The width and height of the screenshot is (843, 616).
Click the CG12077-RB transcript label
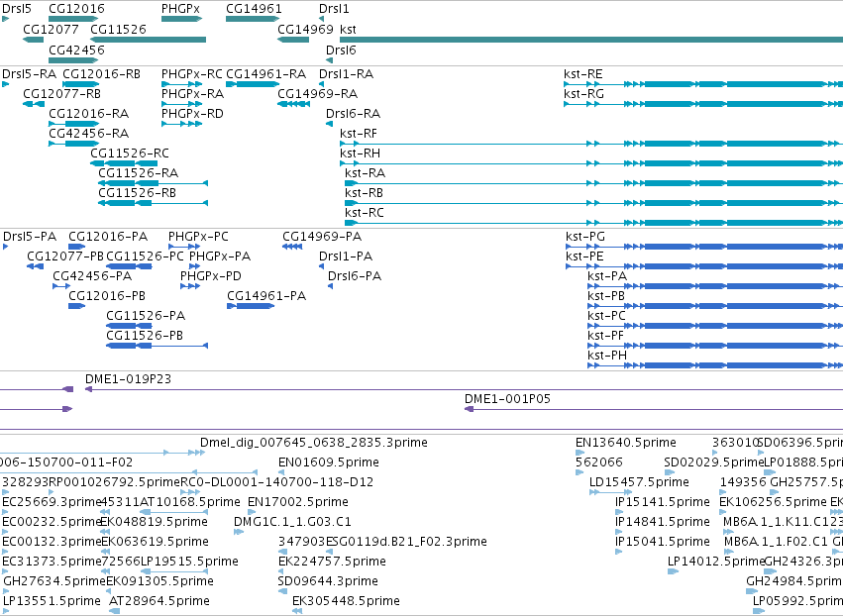click(61, 93)
